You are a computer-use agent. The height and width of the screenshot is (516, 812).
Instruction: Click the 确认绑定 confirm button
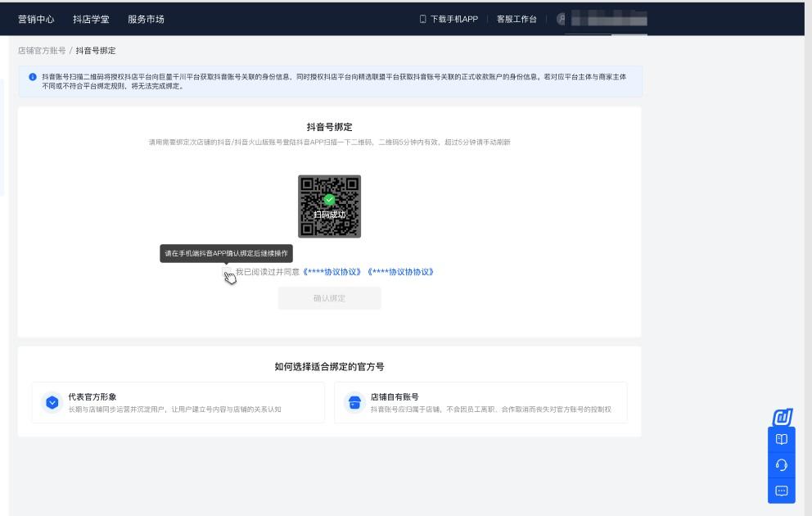[x=330, y=298]
